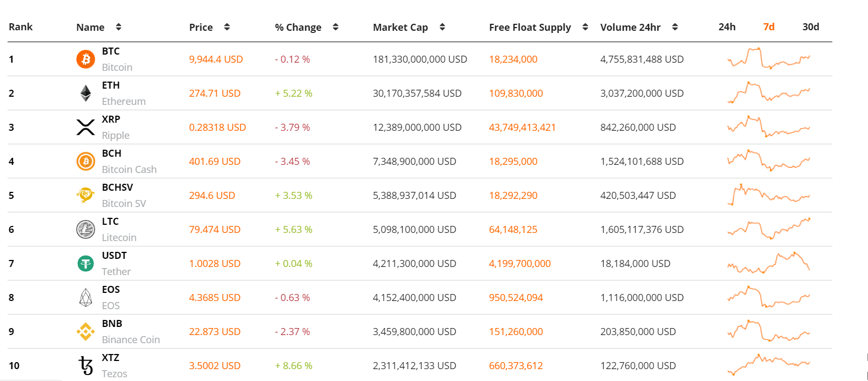
Task: Click the 2,311,412,133 USD market cap
Action: 415,366
